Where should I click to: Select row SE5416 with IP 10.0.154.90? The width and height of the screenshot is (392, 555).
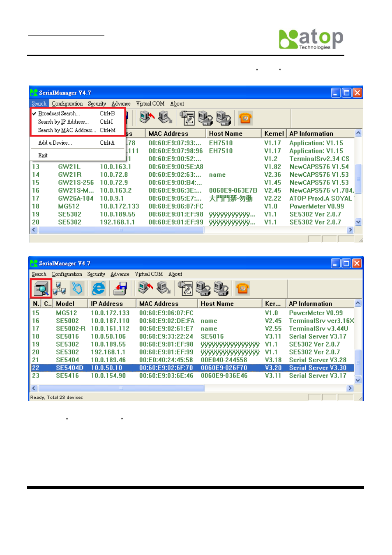192,376
